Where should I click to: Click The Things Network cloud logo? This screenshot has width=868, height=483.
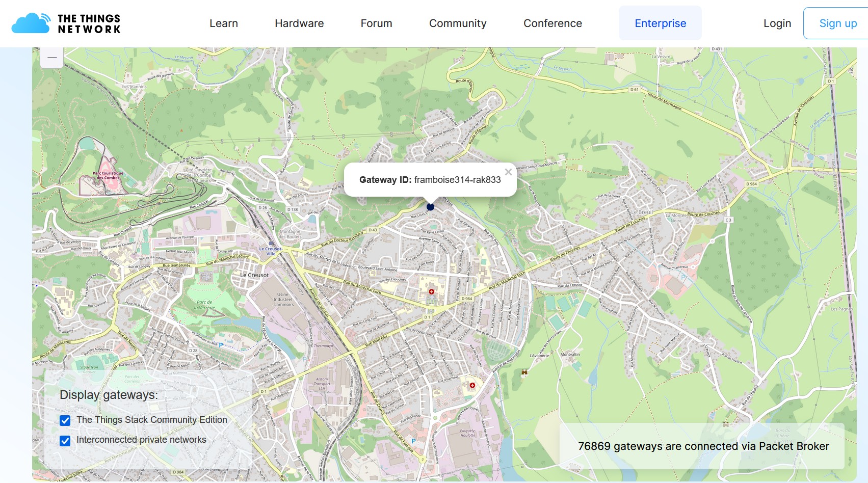click(66, 23)
